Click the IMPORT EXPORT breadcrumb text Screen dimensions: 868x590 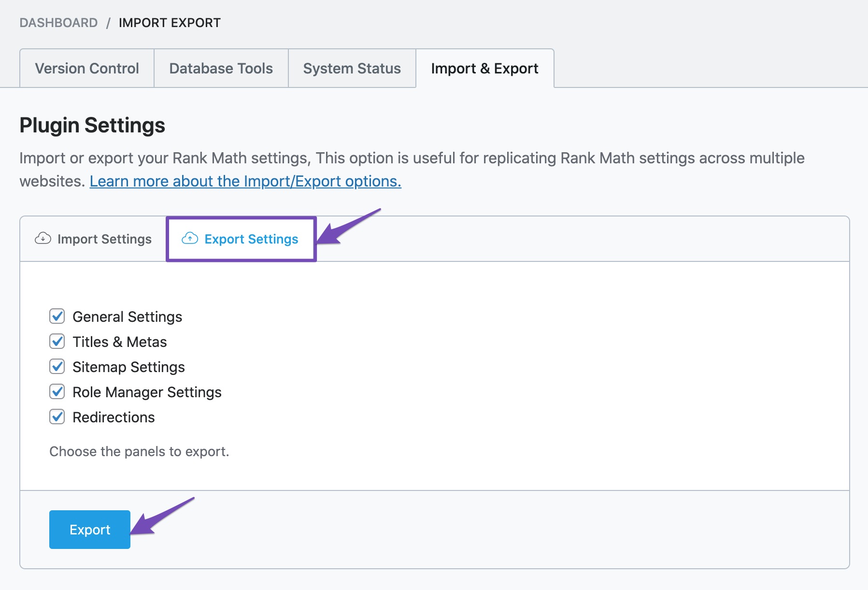(170, 23)
